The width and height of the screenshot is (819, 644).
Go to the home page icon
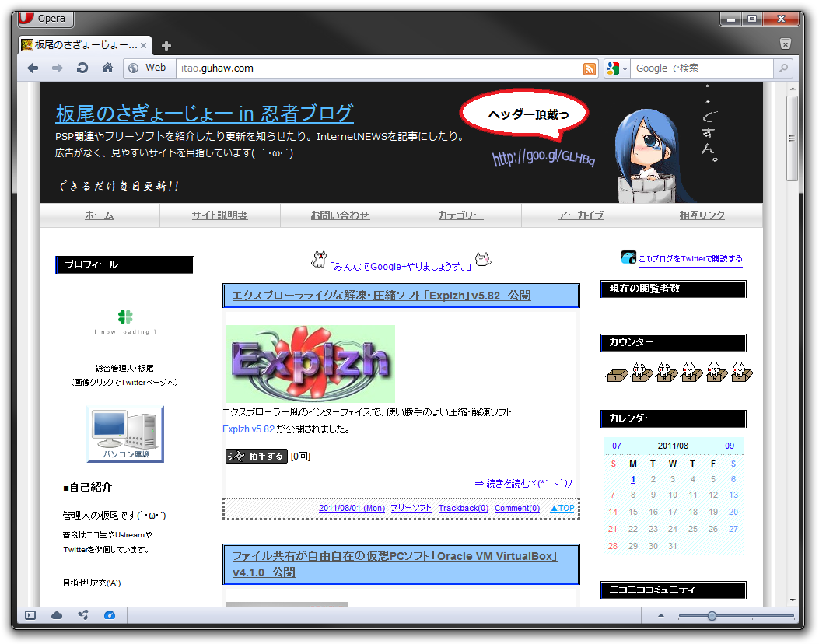tap(107, 68)
